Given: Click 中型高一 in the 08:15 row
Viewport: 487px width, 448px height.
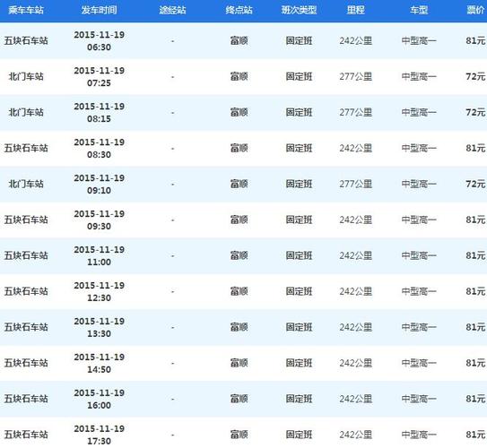Looking at the screenshot, I should point(419,113).
